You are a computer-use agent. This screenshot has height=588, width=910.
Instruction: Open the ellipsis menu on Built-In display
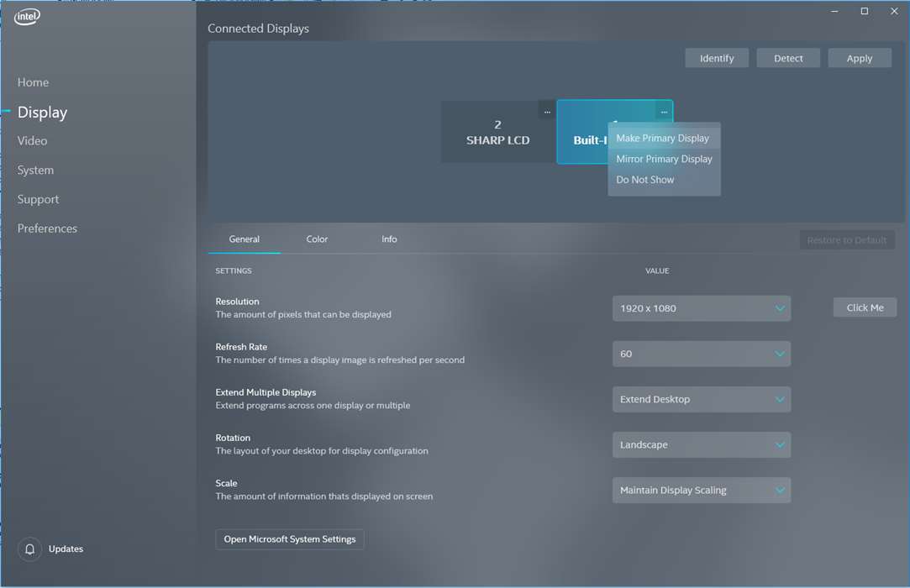(664, 110)
